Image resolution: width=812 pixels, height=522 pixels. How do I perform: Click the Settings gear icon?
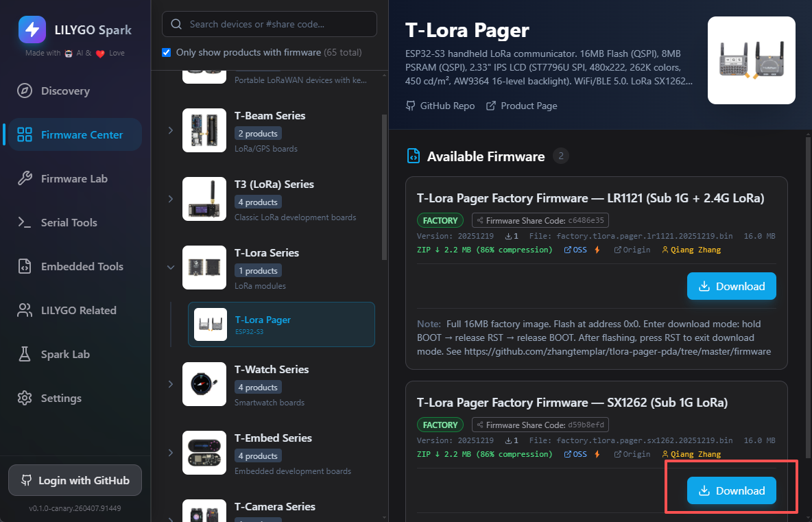[x=25, y=398]
